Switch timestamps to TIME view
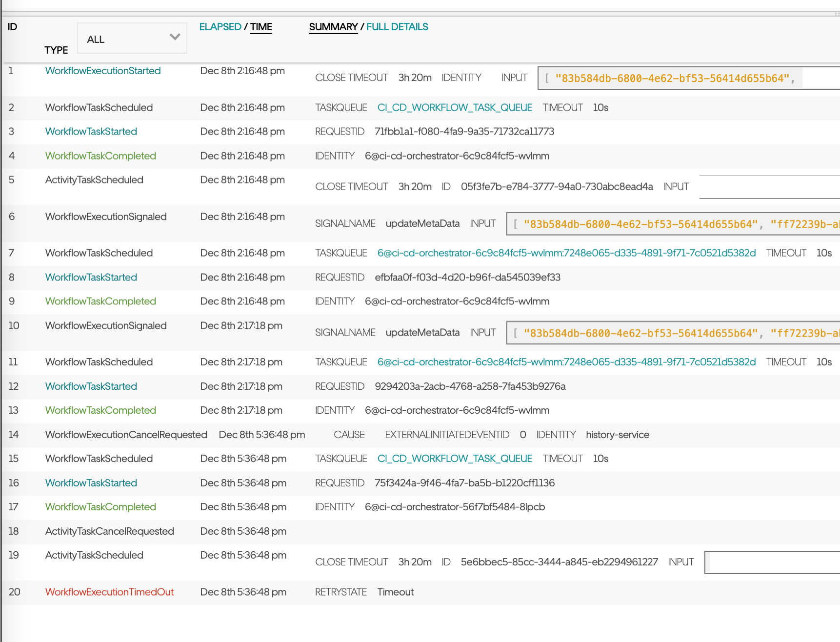The height and width of the screenshot is (642, 840). [260, 27]
